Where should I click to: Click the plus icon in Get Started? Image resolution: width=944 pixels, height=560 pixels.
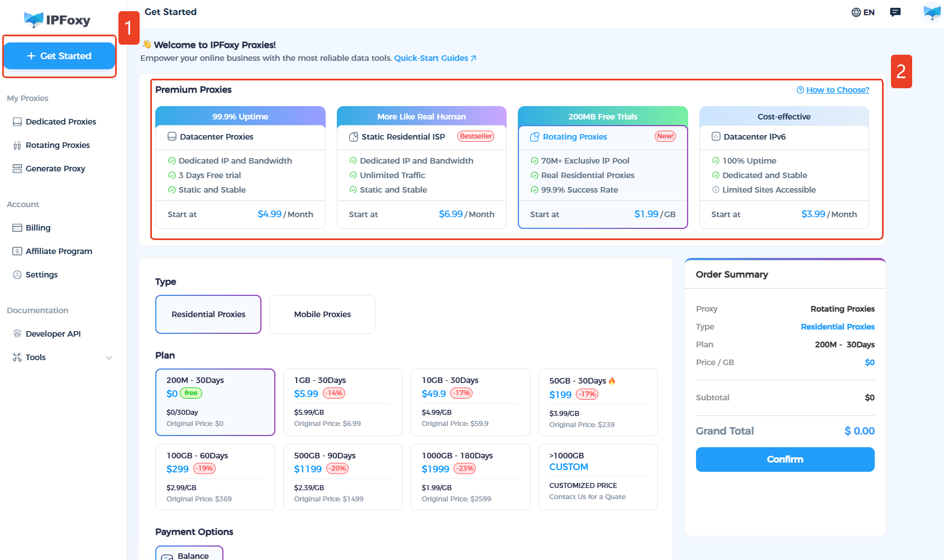pyautogui.click(x=31, y=56)
